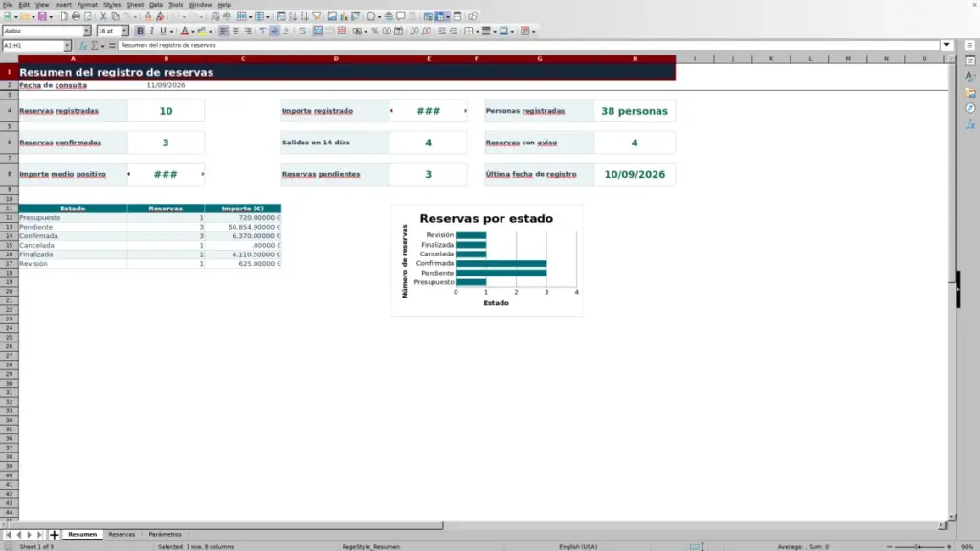Viewport: 980px width, 551px height.
Task: Toggle Center Horizontally alignment
Action: 235,31
